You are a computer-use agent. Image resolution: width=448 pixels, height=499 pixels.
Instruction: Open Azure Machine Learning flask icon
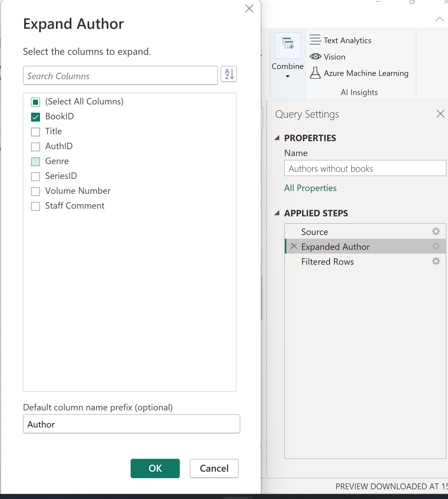point(315,73)
